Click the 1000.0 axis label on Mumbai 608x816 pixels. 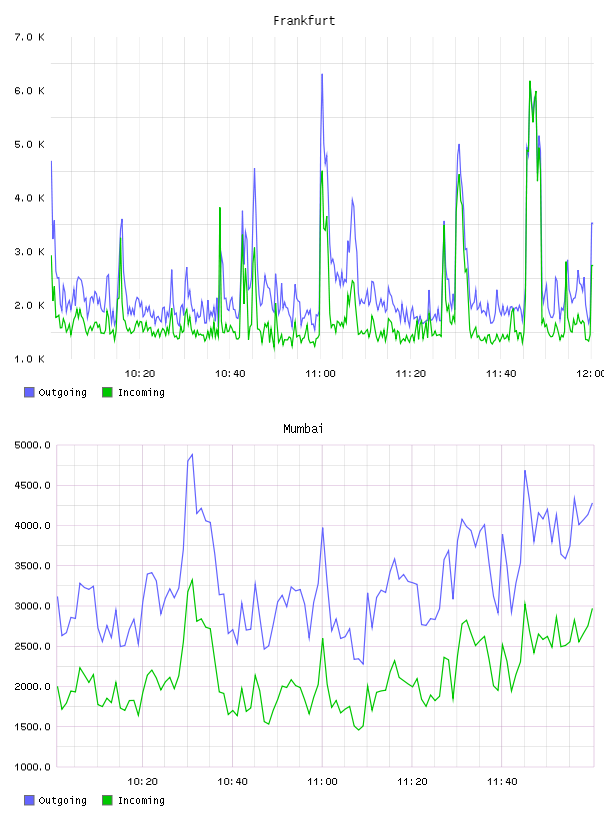(33, 767)
